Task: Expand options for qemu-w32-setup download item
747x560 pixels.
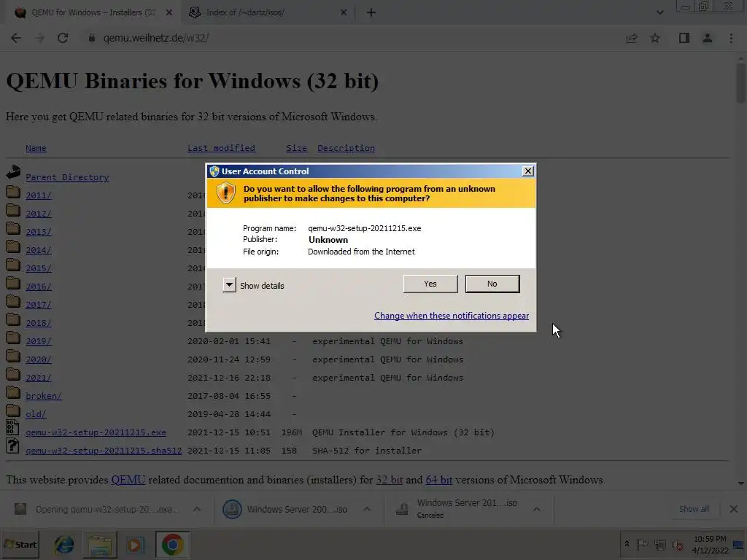Action: tap(197, 509)
